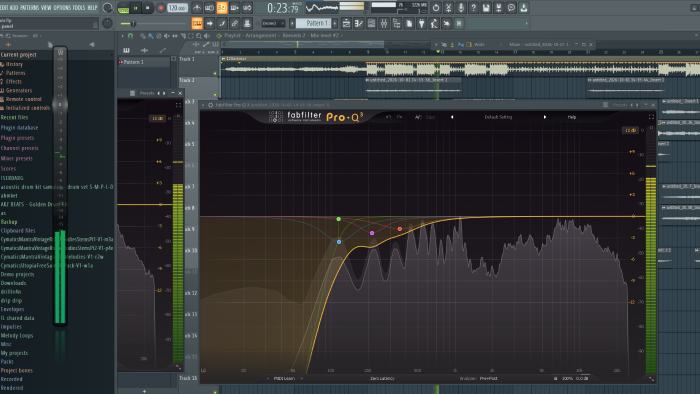The width and height of the screenshot is (700, 394).
Task: Toggle loop recording icon
Action: point(247,8)
